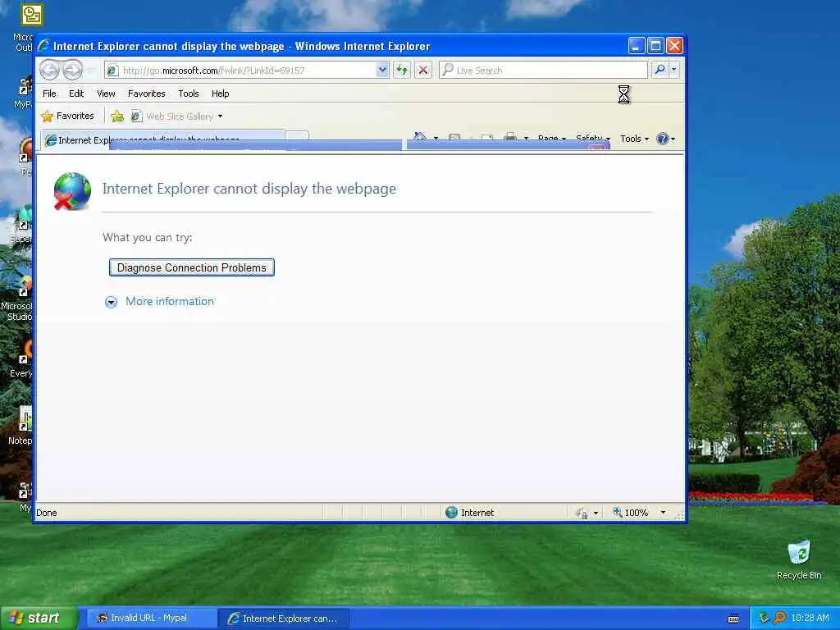
Task: Click the Start button
Action: pyautogui.click(x=39, y=619)
